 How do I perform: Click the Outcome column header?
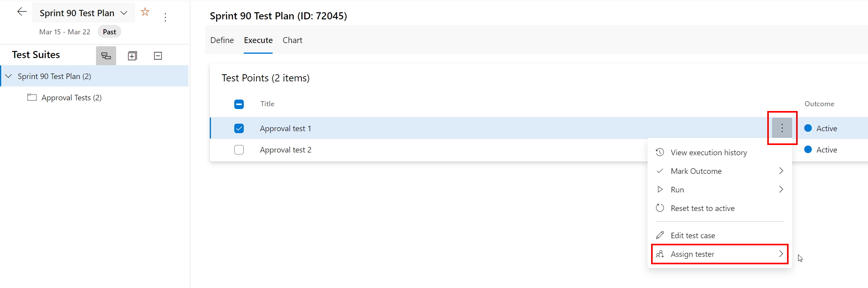tap(819, 104)
